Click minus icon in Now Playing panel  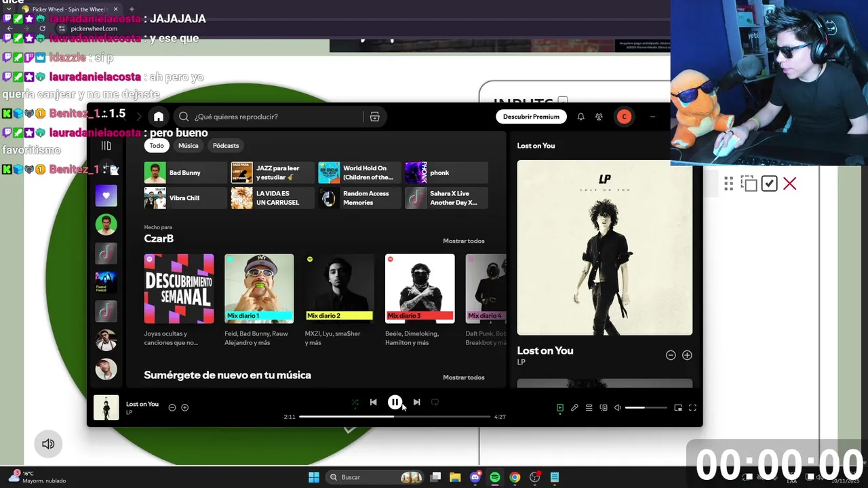671,355
